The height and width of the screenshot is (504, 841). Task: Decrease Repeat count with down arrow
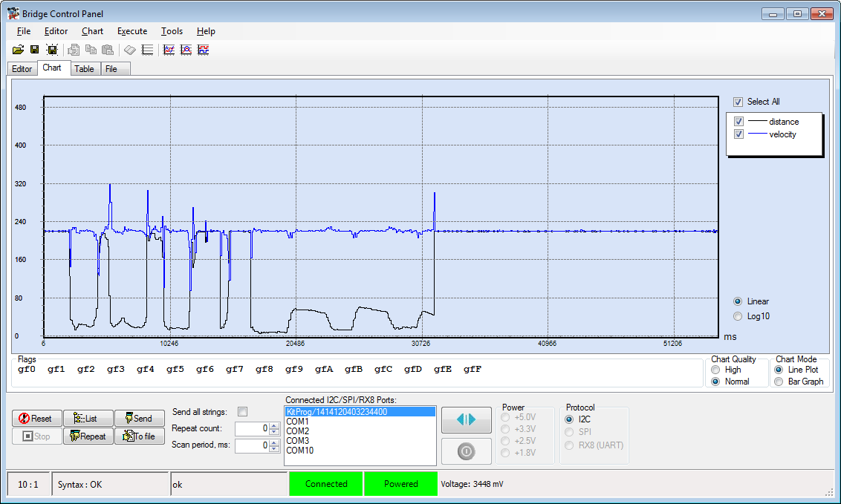click(274, 432)
